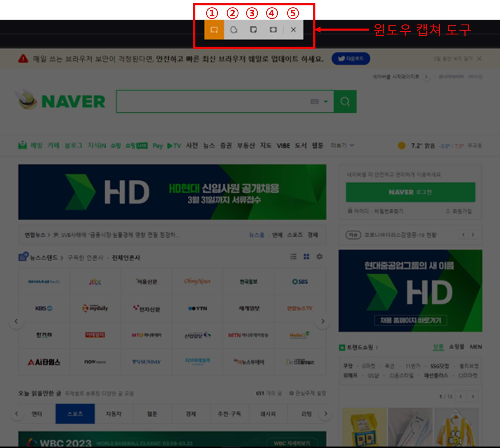
Task: Open the VIBE menu item
Action: (x=283, y=145)
